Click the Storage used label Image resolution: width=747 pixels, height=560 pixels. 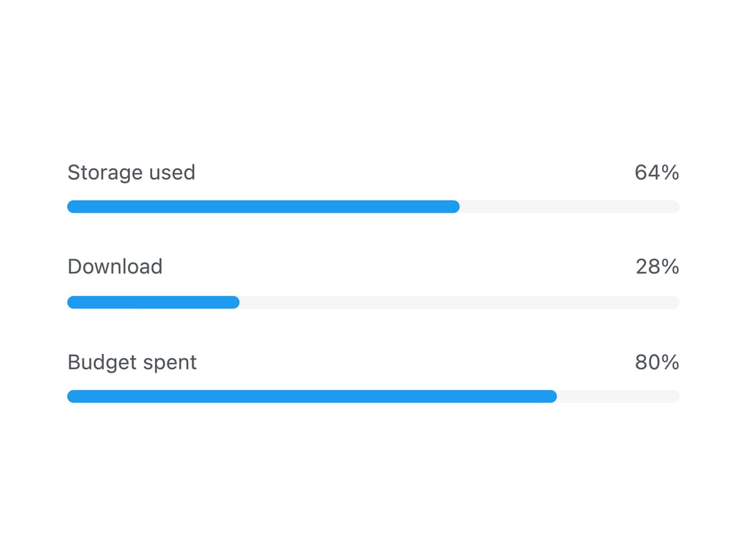point(131,172)
